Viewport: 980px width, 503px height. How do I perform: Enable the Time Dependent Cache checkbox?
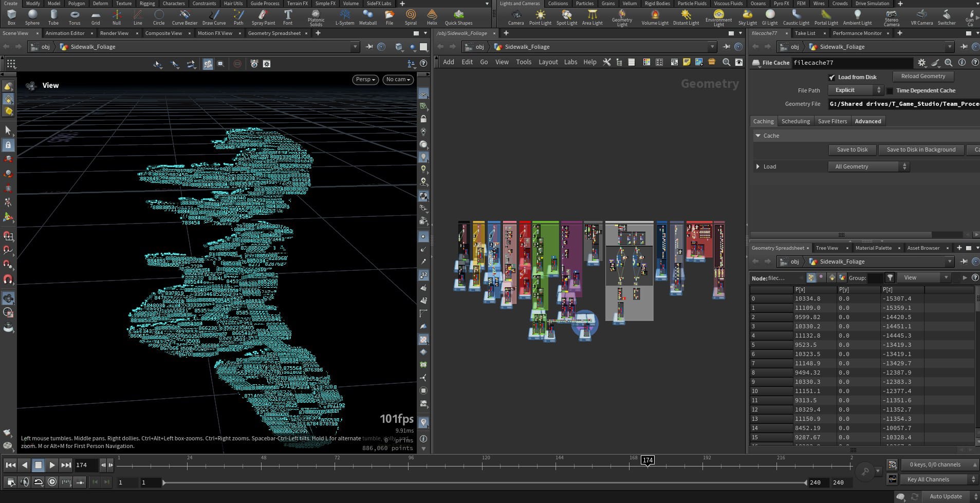(x=890, y=91)
